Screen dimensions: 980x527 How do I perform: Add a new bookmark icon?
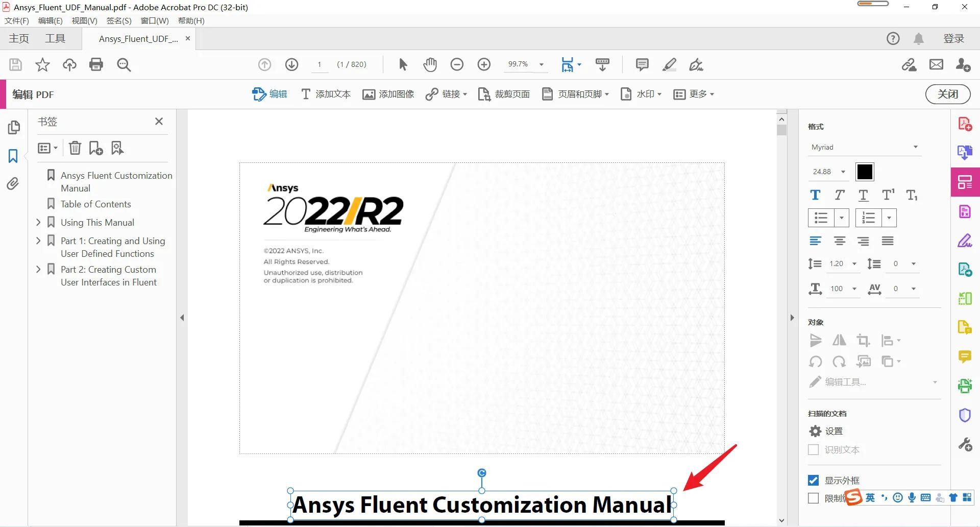point(96,148)
